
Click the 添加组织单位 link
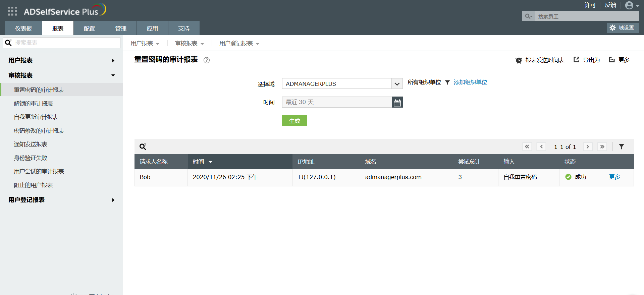tap(470, 82)
